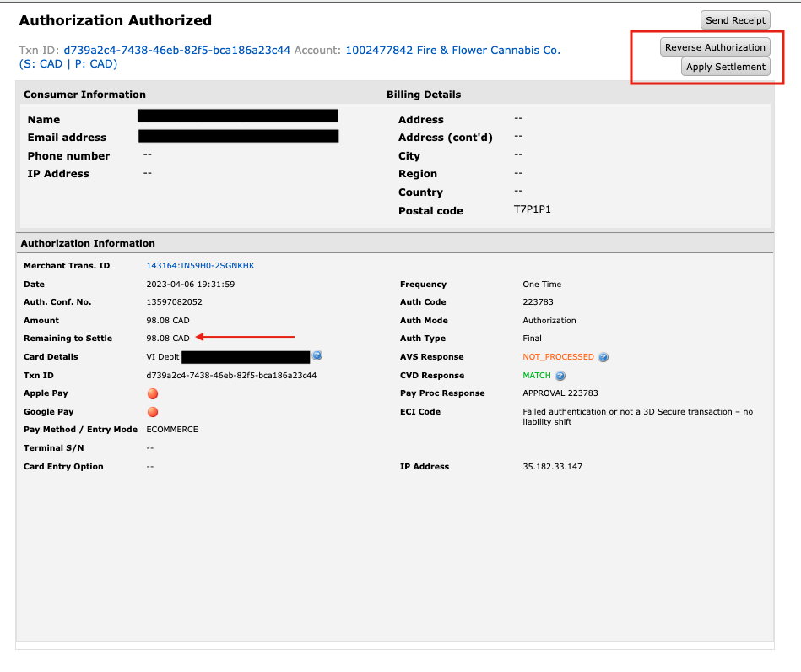Click the S: CAD | P: CAD currency text
The width and height of the screenshot is (801, 672).
(x=68, y=64)
